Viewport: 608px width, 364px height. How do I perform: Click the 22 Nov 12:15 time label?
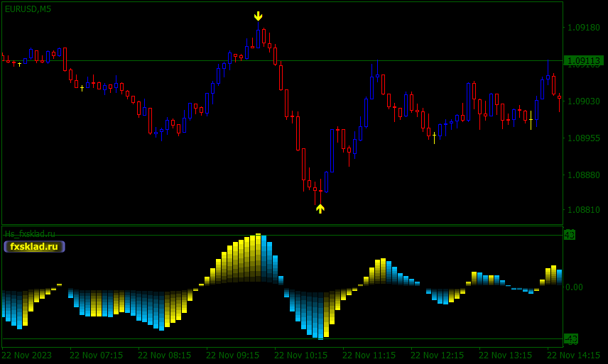coord(438,355)
